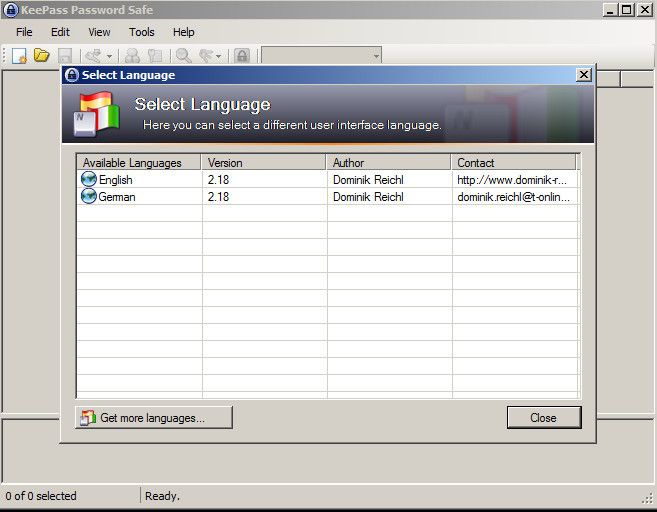
Task: Close the Select Language dialog with X
Action: pos(583,75)
